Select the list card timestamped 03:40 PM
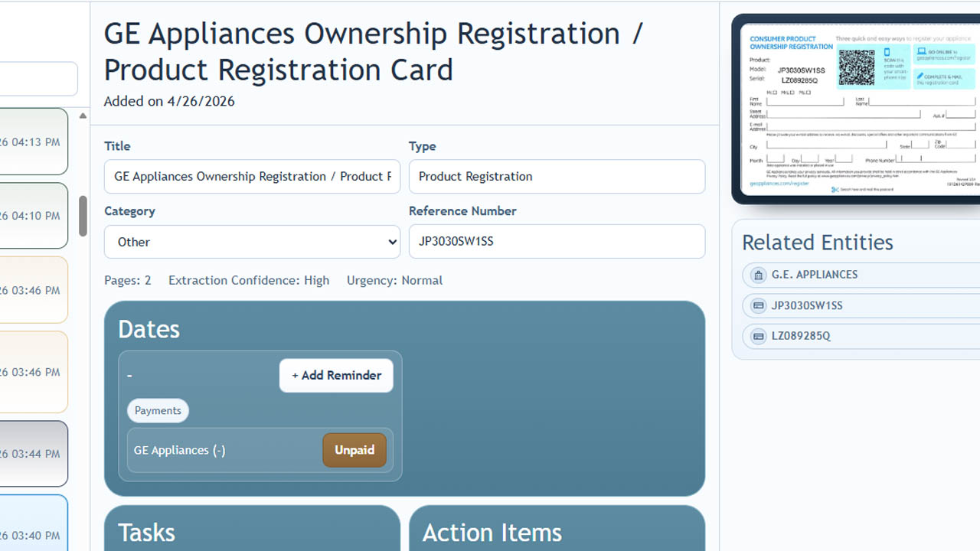980x551 pixels. click(x=34, y=523)
